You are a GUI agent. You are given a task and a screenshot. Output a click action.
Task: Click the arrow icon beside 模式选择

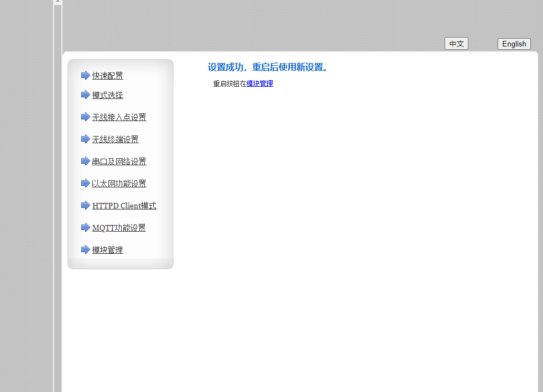[85, 95]
